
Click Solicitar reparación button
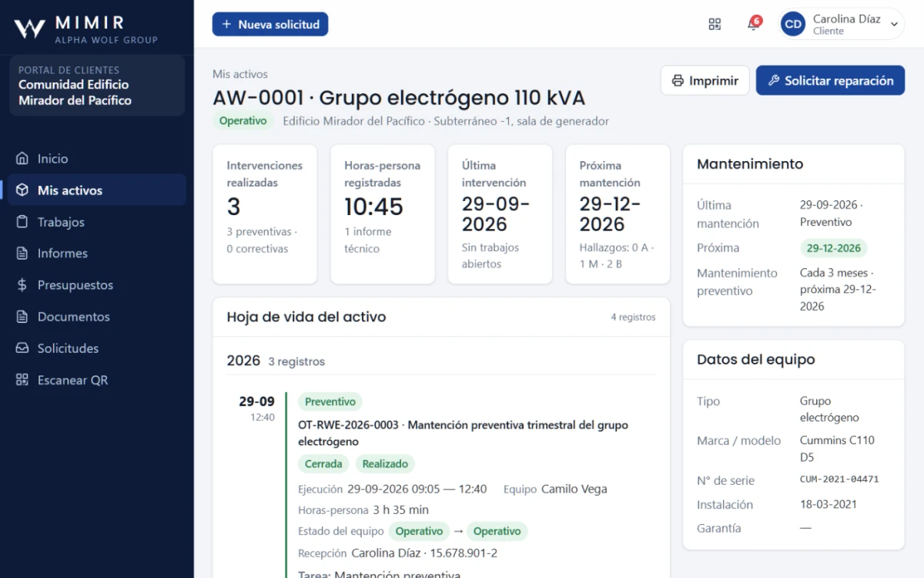pyautogui.click(x=830, y=81)
